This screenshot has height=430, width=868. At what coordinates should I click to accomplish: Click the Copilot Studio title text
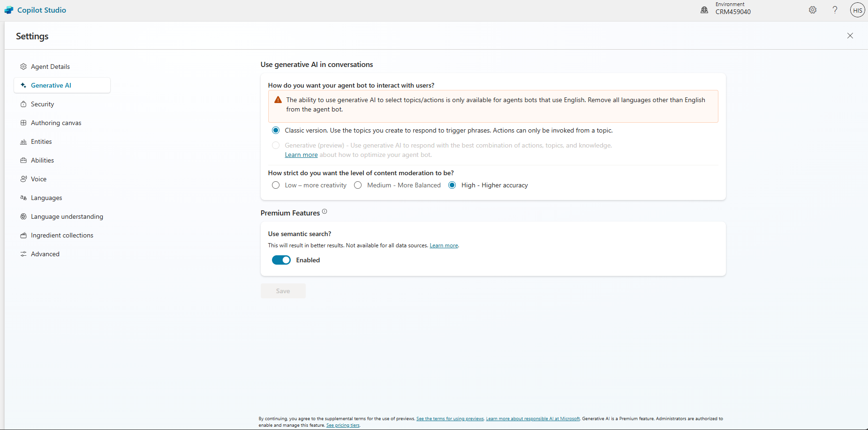pyautogui.click(x=42, y=10)
